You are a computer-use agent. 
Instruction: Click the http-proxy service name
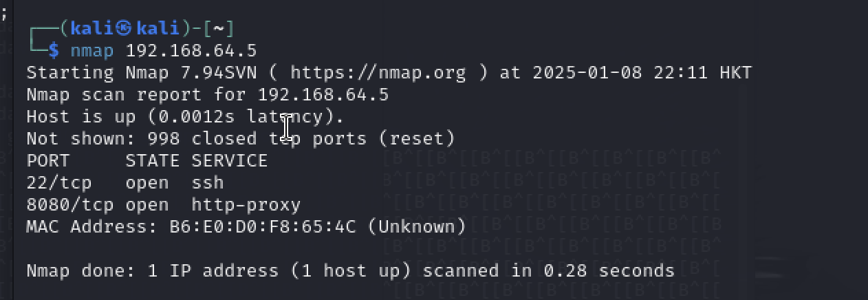pos(246,204)
